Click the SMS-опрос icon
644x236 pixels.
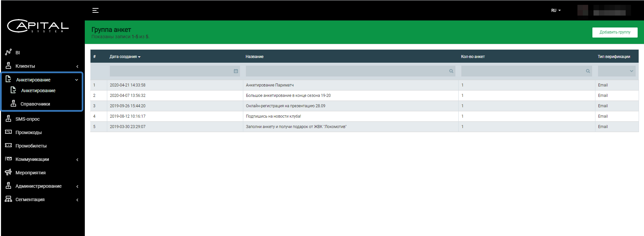tap(8, 118)
